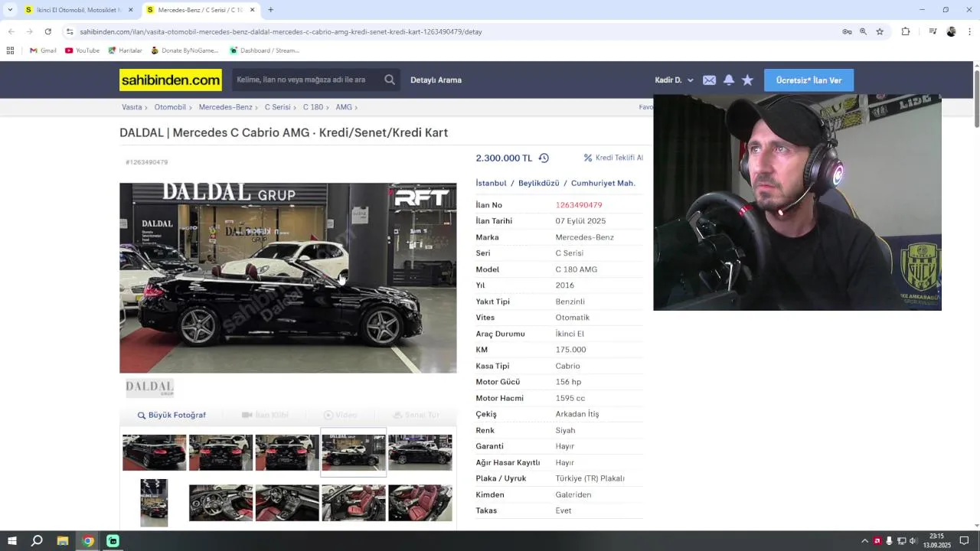Close the Mercedes-Benz / C Serisi tab
The image size is (980, 551).
coord(252,10)
